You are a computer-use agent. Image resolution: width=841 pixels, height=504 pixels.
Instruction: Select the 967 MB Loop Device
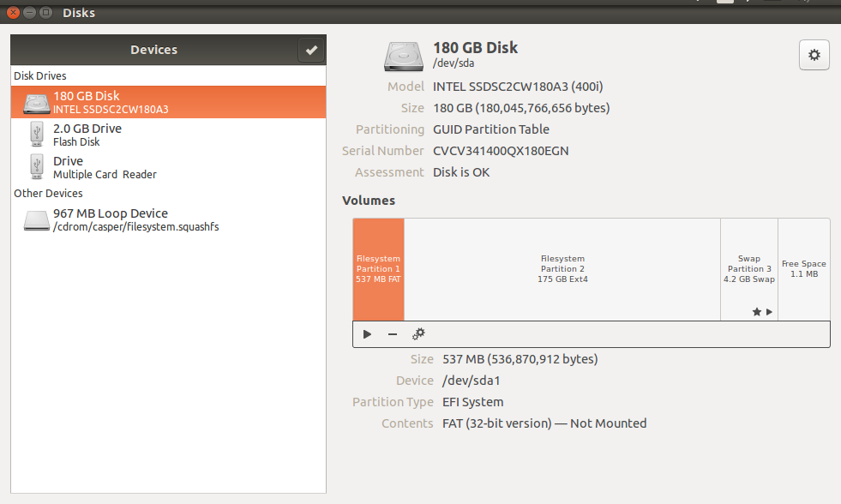168,219
